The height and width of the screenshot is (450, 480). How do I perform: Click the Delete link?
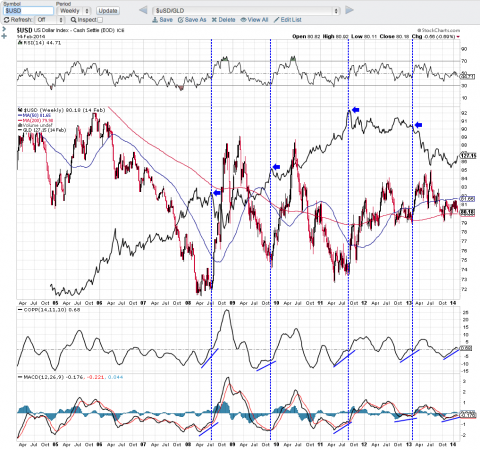point(223,20)
